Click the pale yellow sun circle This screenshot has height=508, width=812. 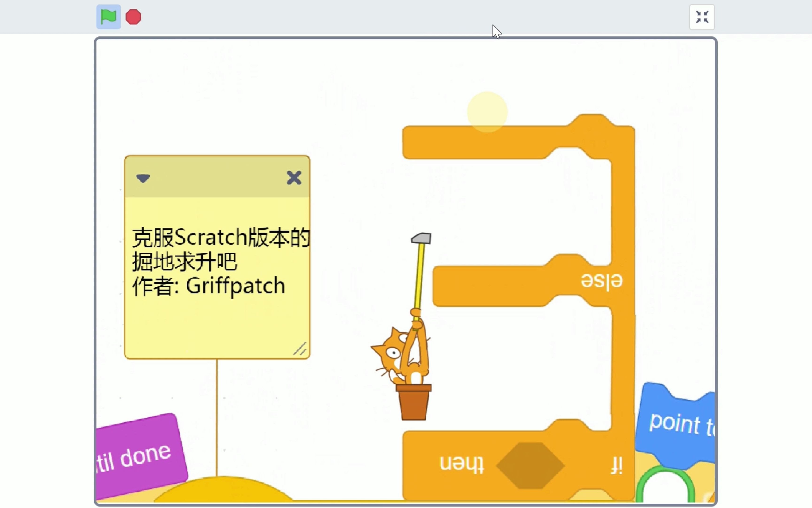click(487, 112)
